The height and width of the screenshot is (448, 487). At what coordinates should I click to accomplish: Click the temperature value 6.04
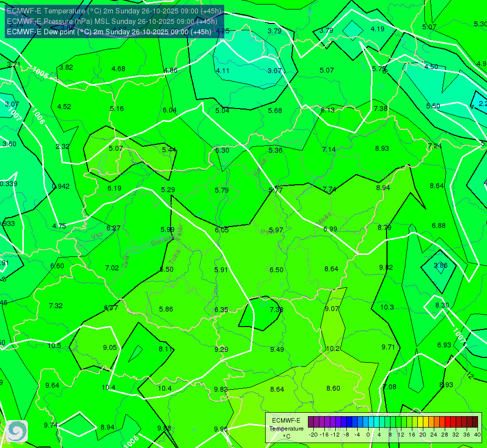tap(170, 110)
